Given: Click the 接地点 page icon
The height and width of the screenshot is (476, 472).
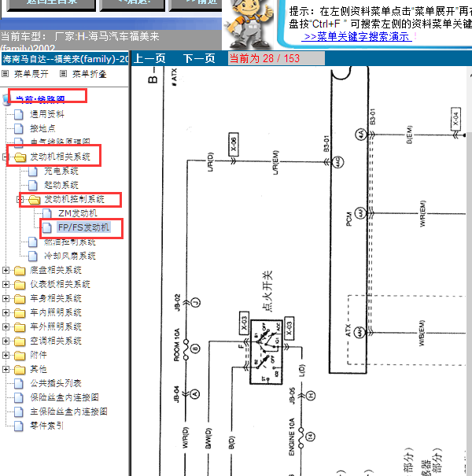Looking at the screenshot, I should tap(19, 129).
